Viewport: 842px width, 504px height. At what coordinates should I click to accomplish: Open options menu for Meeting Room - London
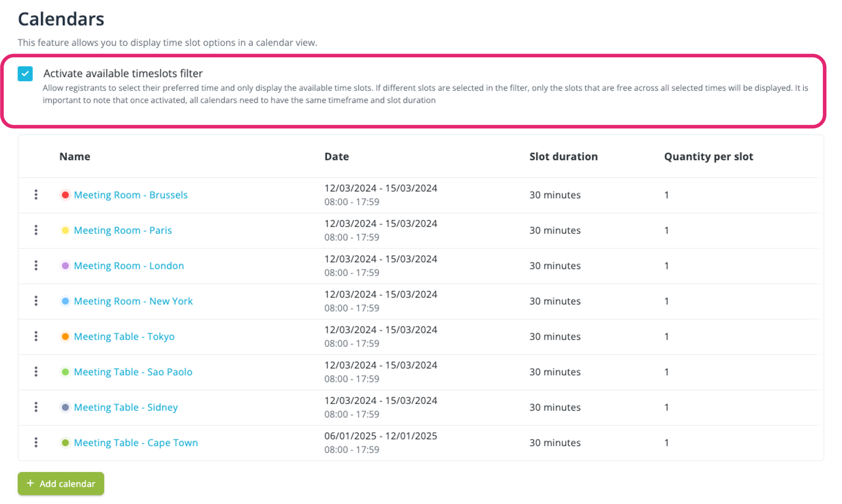pyautogui.click(x=36, y=266)
